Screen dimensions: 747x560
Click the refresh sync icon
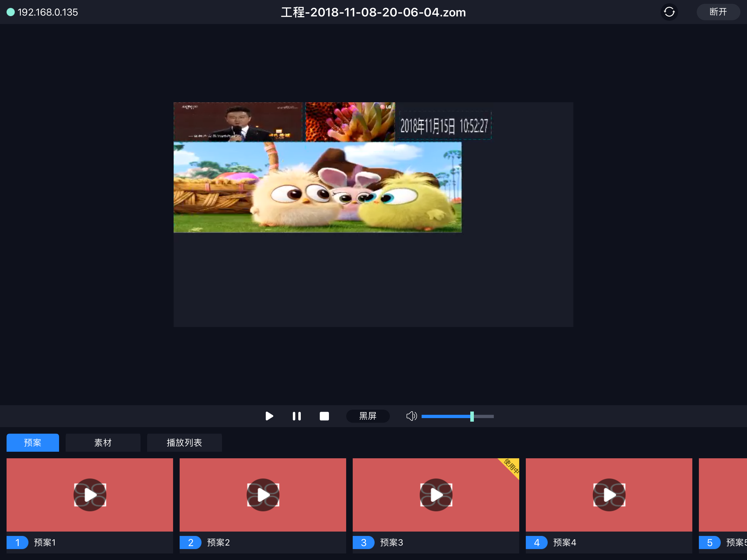pos(669,12)
